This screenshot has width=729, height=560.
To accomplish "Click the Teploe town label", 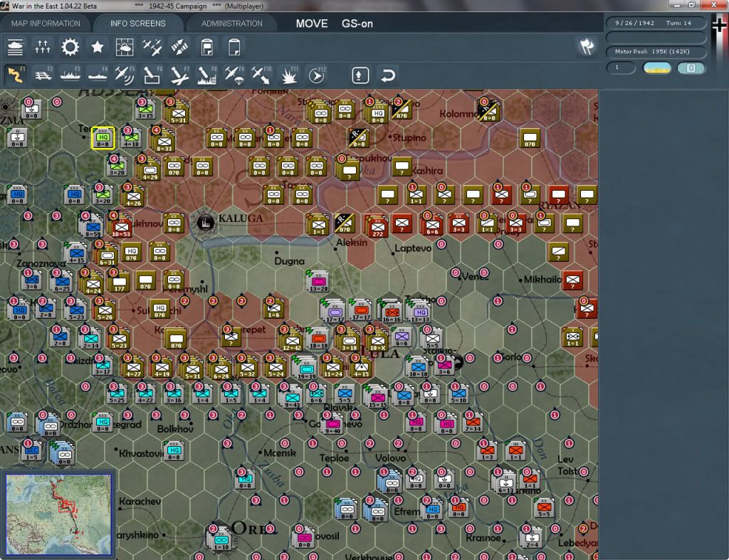I will coord(334,458).
